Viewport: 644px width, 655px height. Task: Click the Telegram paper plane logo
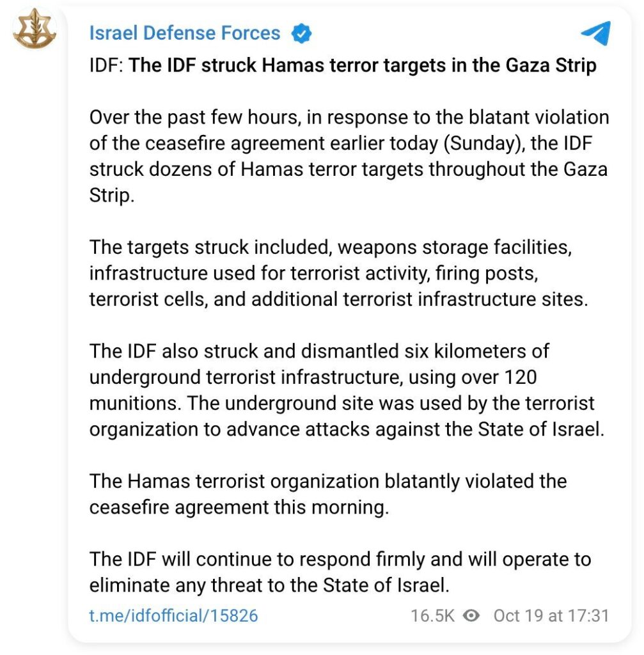(595, 33)
